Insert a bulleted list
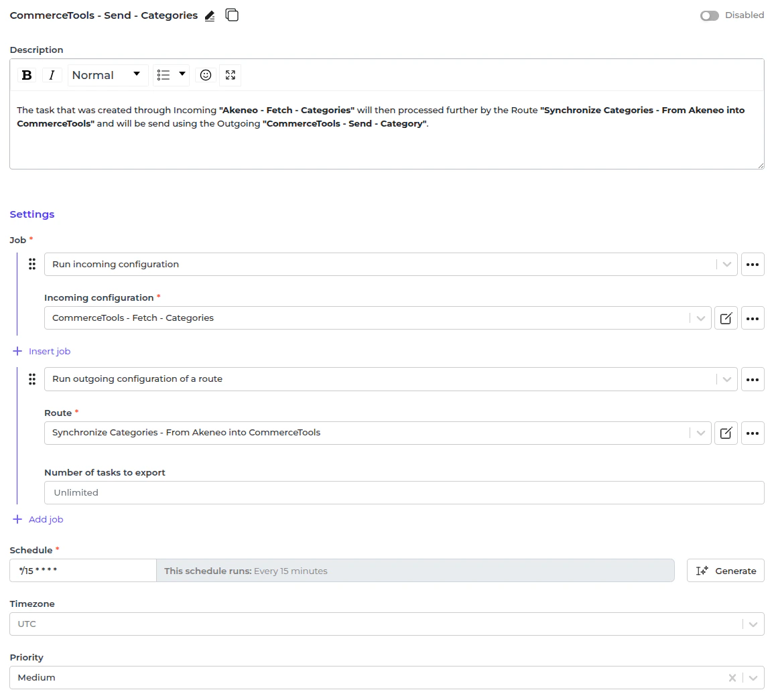Viewport: 774px width, 700px height. point(164,75)
